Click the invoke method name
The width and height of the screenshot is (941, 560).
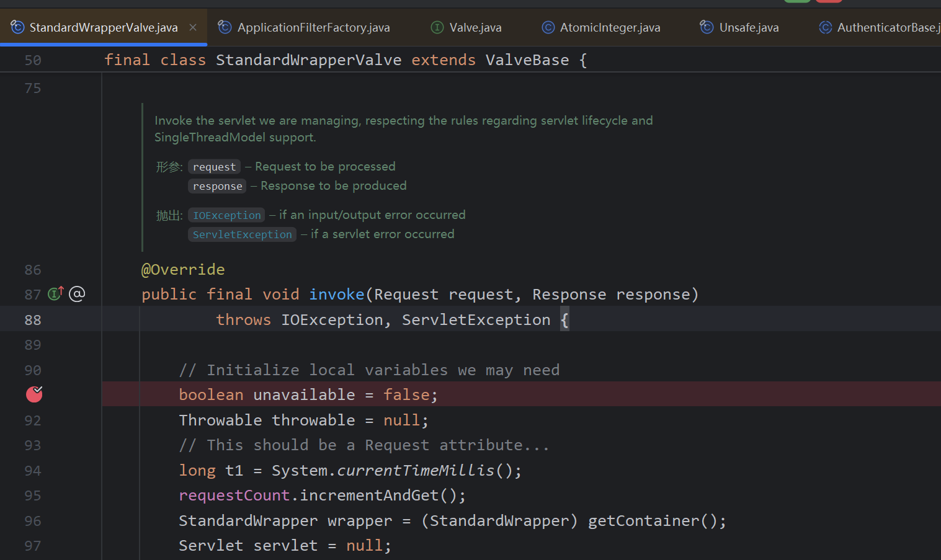(x=337, y=295)
